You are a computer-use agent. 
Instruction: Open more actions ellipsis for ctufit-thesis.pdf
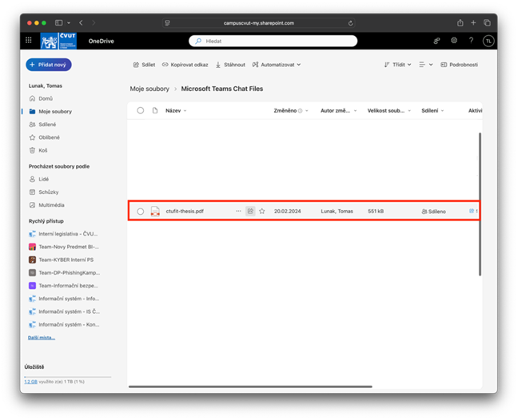pyautogui.click(x=238, y=211)
